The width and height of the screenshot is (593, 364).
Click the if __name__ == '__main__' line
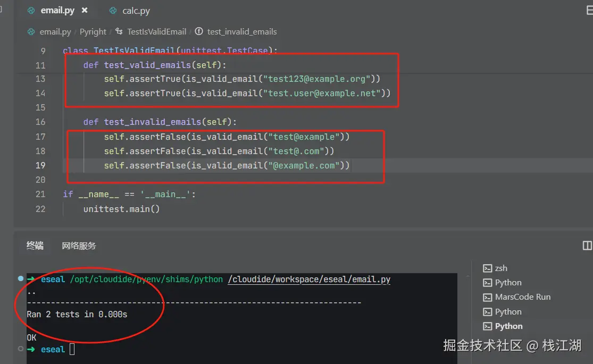pyautogui.click(x=129, y=194)
